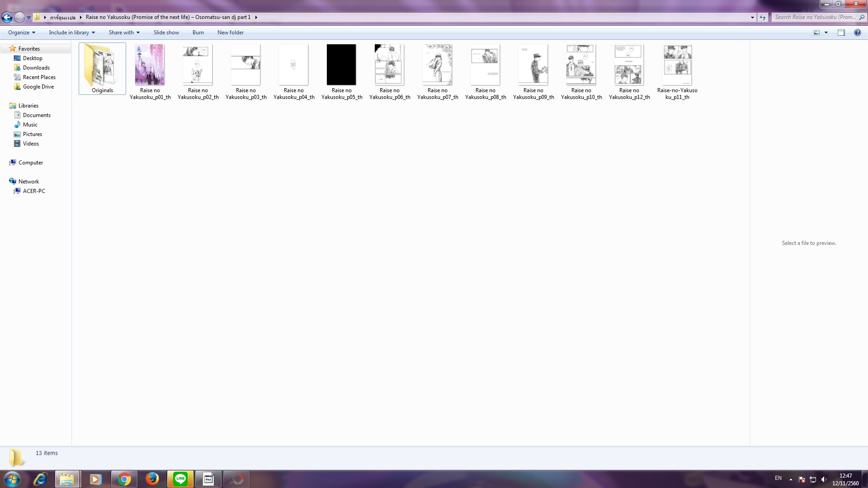Select the Originals folder
Viewport: 868px width, 488px height.
(102, 68)
